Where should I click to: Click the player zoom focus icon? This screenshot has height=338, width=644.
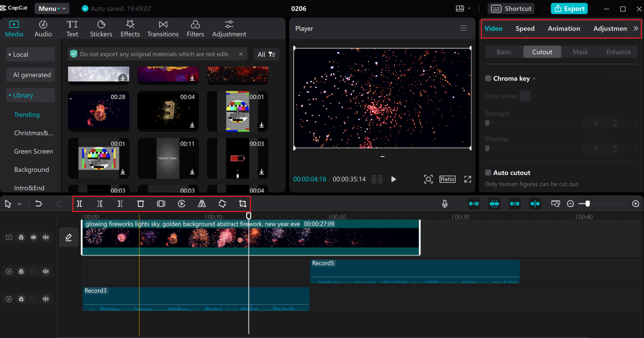click(x=428, y=179)
